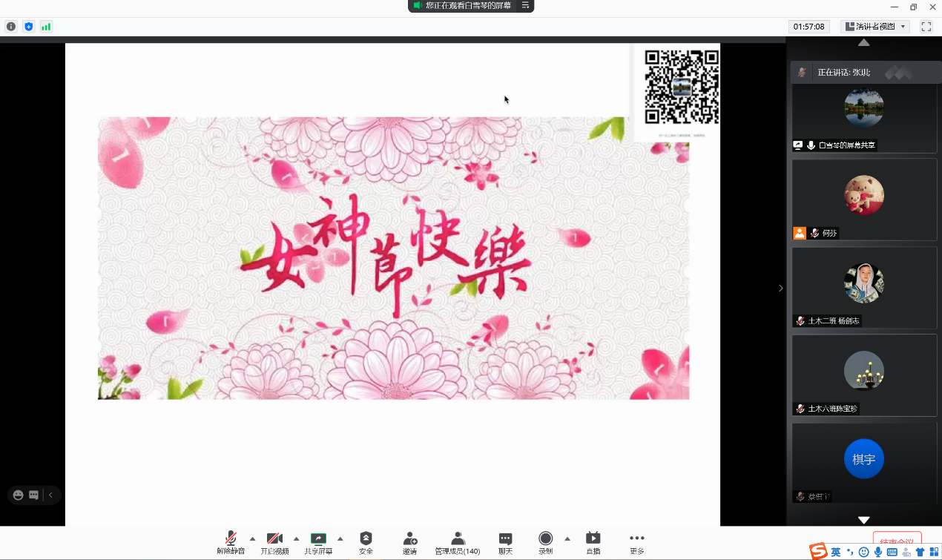Click the 解除静音 microphone icon
Viewport: 942px width, 560px height.
[231, 538]
